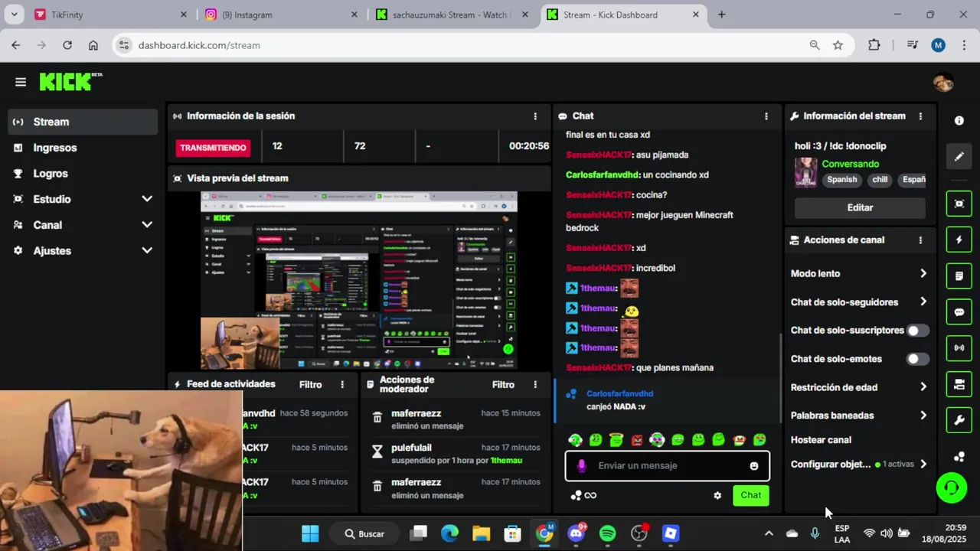Image resolution: width=980 pixels, height=551 pixels.
Task: Select Stream in the sidebar
Action: click(83, 122)
